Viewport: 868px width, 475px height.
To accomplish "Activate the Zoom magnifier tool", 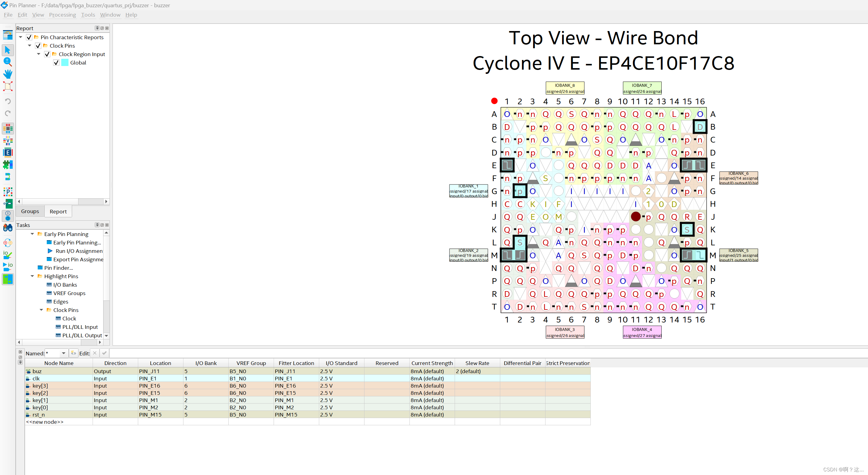I will [8, 61].
